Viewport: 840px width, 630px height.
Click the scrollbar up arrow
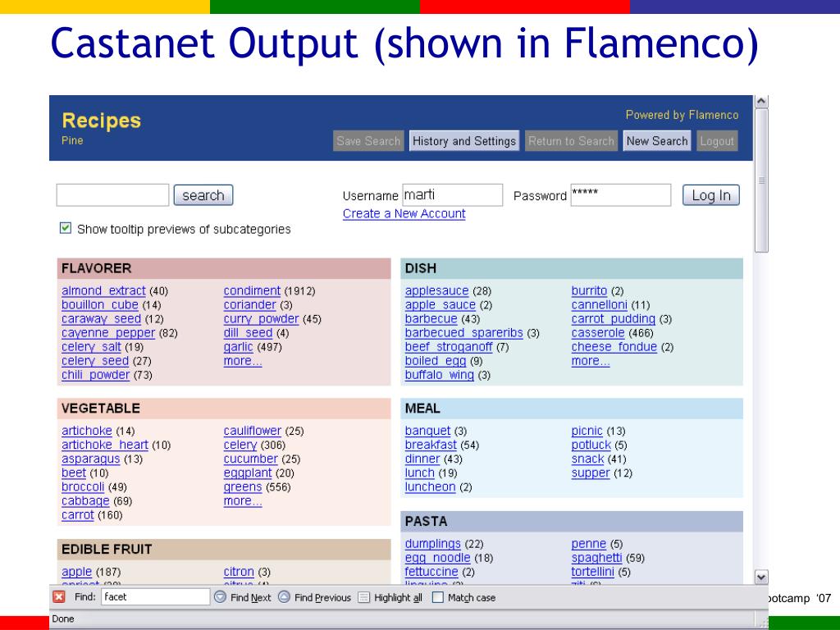pyautogui.click(x=761, y=102)
